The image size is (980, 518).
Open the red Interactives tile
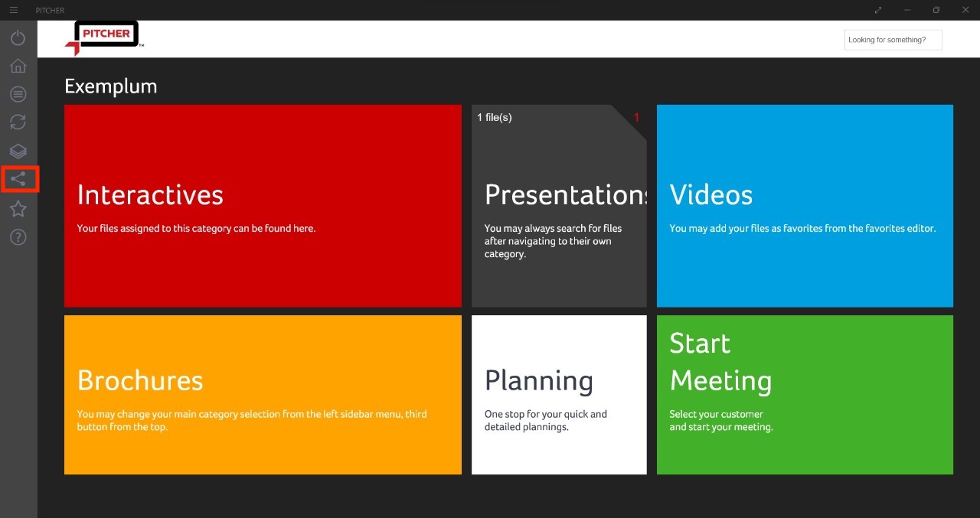coord(263,206)
